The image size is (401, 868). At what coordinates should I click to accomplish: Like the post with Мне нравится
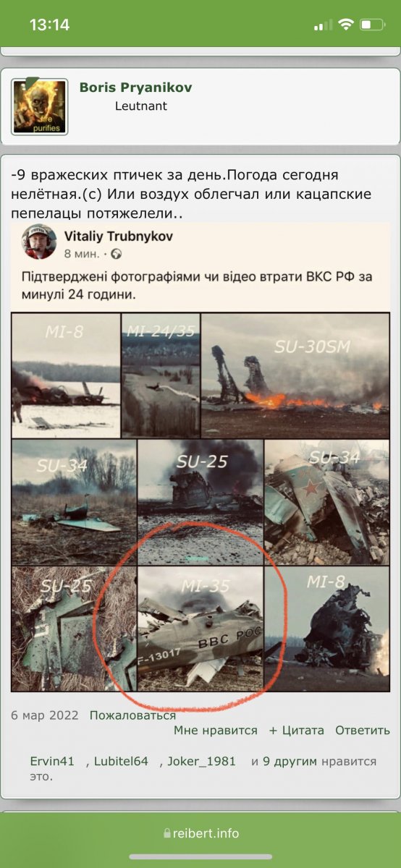pos(216,731)
